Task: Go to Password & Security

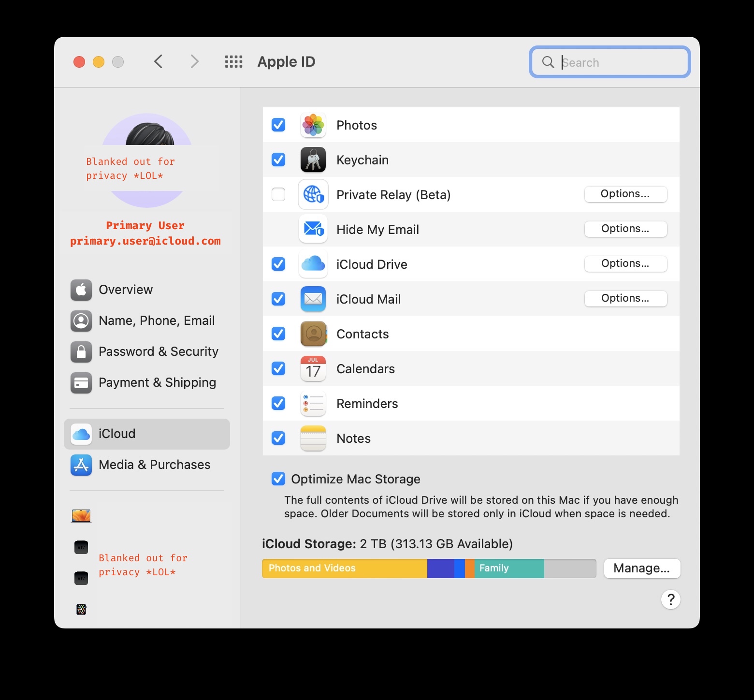Action: pyautogui.click(x=147, y=351)
